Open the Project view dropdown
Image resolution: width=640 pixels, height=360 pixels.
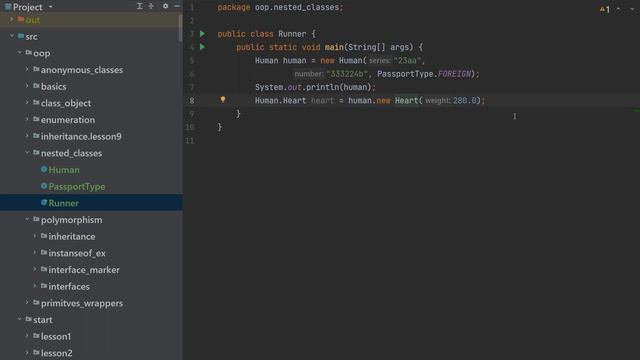tap(51, 7)
